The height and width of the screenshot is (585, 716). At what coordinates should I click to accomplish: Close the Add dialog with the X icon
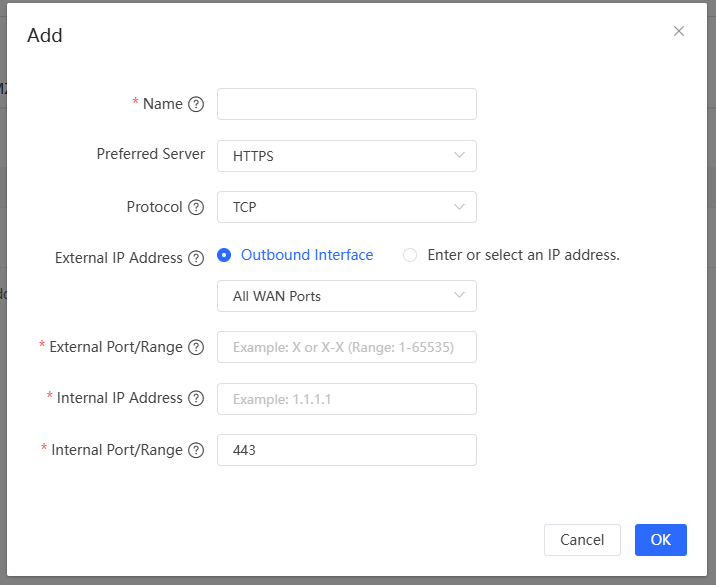[679, 31]
